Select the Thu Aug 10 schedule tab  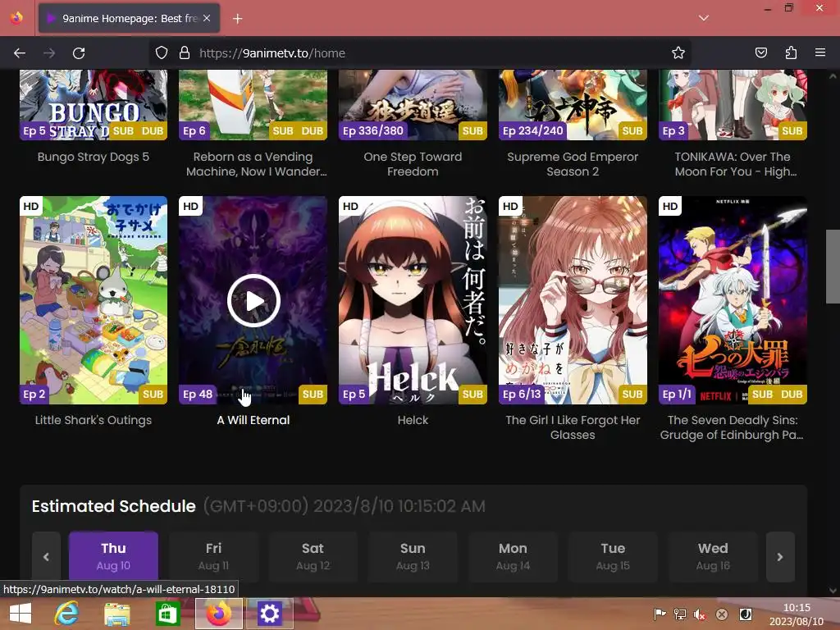113,556
